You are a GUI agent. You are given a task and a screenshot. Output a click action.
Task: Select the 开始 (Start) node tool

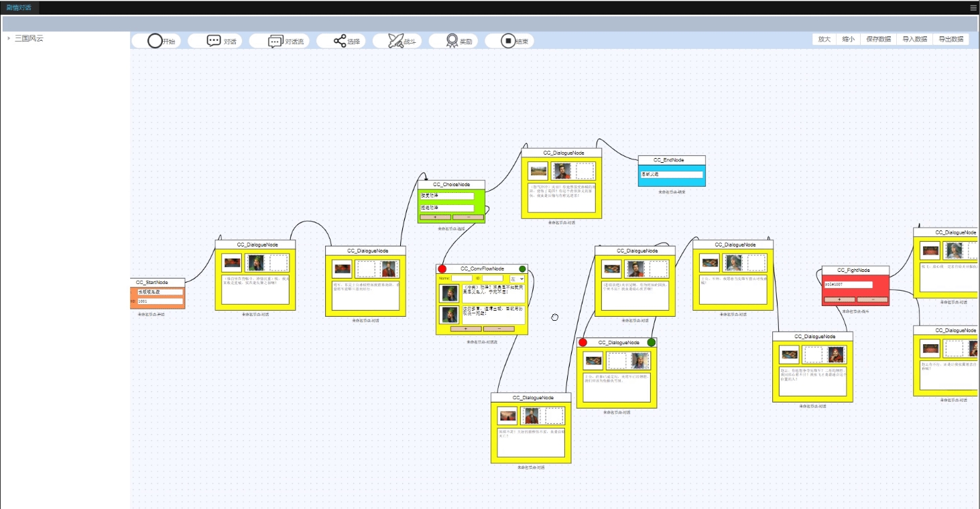click(161, 40)
